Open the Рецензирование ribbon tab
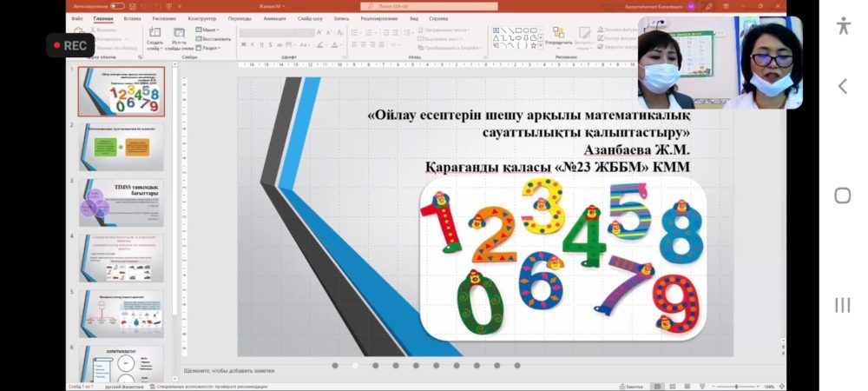This screenshot has width=868, height=391. tap(379, 18)
